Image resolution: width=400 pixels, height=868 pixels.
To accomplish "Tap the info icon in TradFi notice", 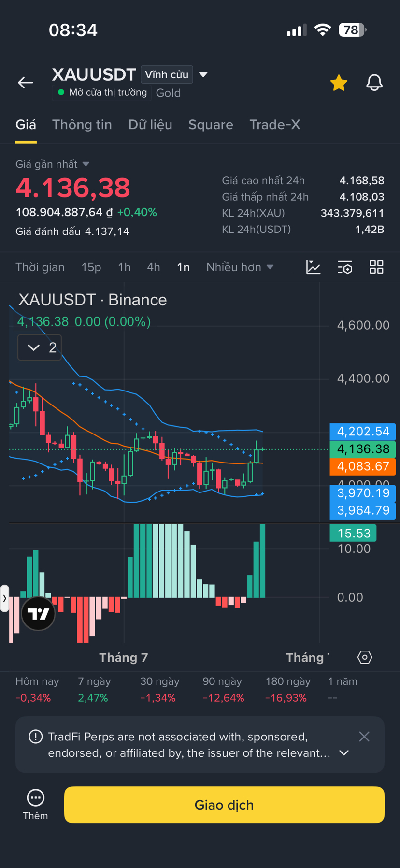I will point(35,737).
